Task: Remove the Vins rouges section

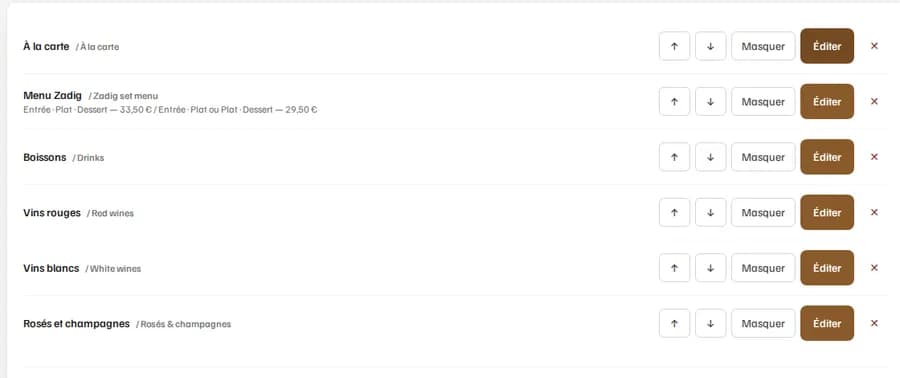Action: click(x=874, y=213)
